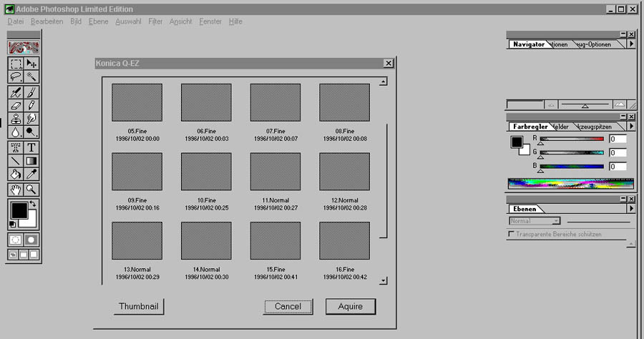Open the Ebenen panel flyout arrow menu
The image size is (644, 339).
[631, 209]
